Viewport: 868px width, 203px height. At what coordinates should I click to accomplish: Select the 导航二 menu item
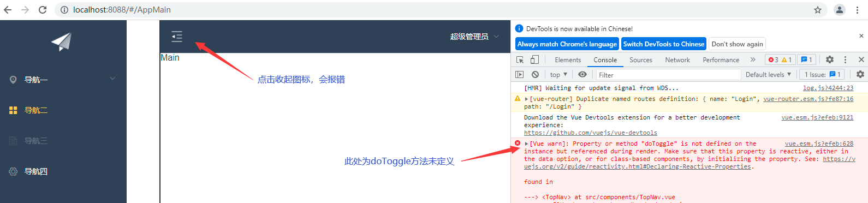point(63,110)
